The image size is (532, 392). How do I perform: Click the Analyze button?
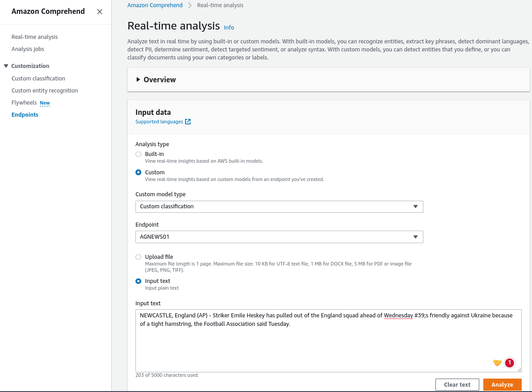502,384
